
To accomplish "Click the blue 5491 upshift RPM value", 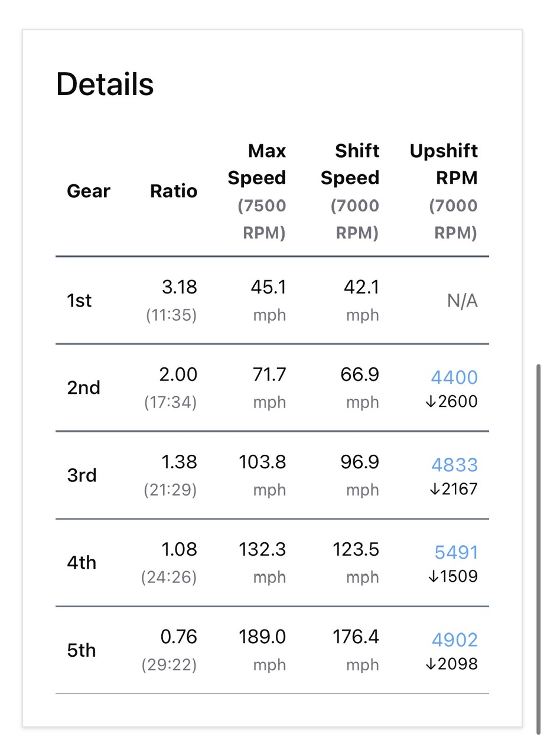I will 456,552.
